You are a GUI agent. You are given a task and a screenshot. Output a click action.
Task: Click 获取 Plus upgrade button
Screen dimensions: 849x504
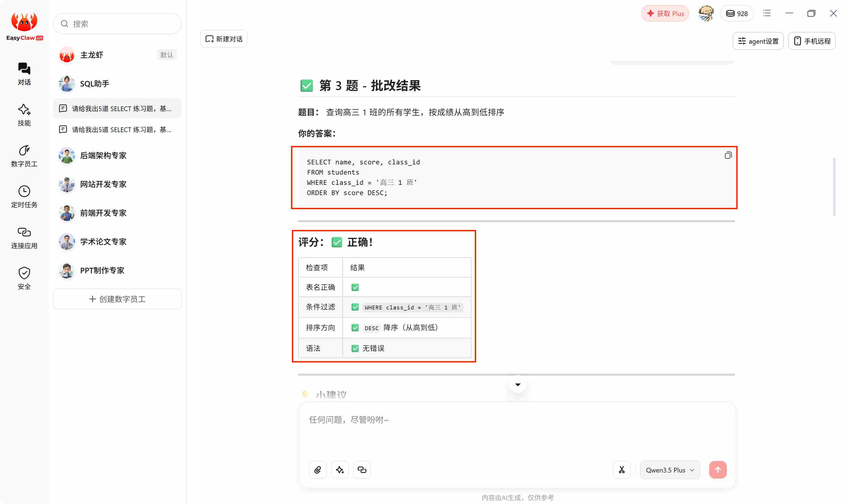click(x=665, y=14)
